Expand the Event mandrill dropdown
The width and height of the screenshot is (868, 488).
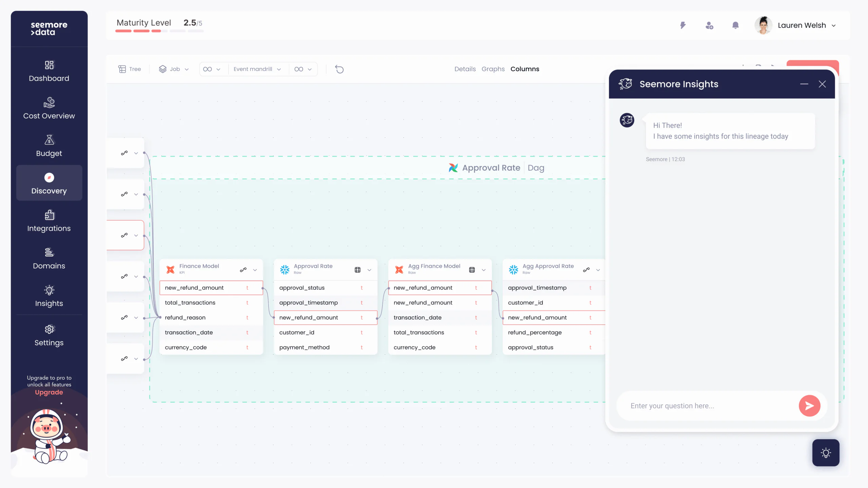[257, 69]
